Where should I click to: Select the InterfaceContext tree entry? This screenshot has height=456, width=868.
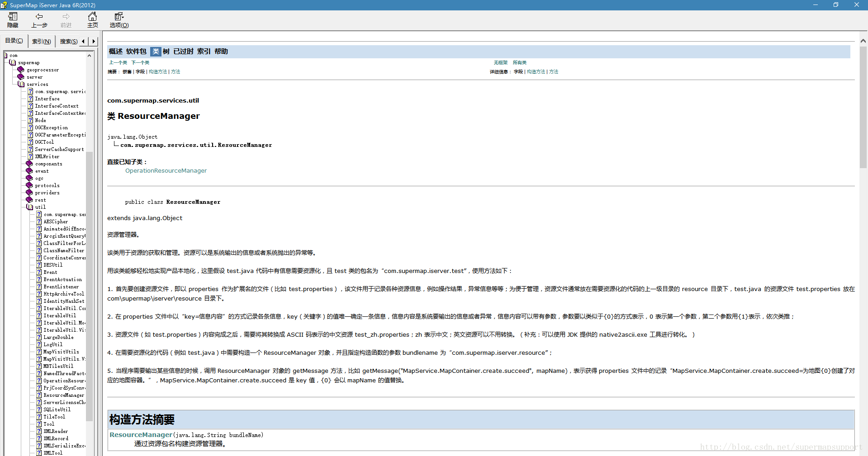click(57, 106)
